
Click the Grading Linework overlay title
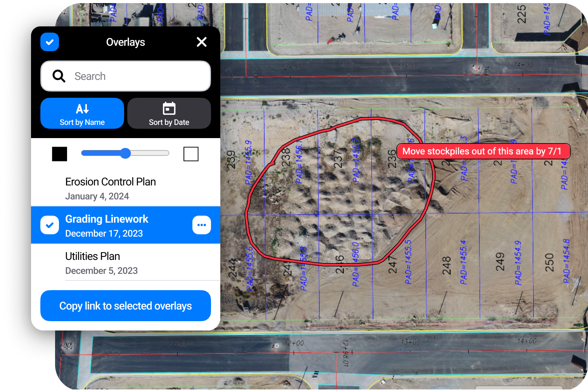[x=107, y=219]
